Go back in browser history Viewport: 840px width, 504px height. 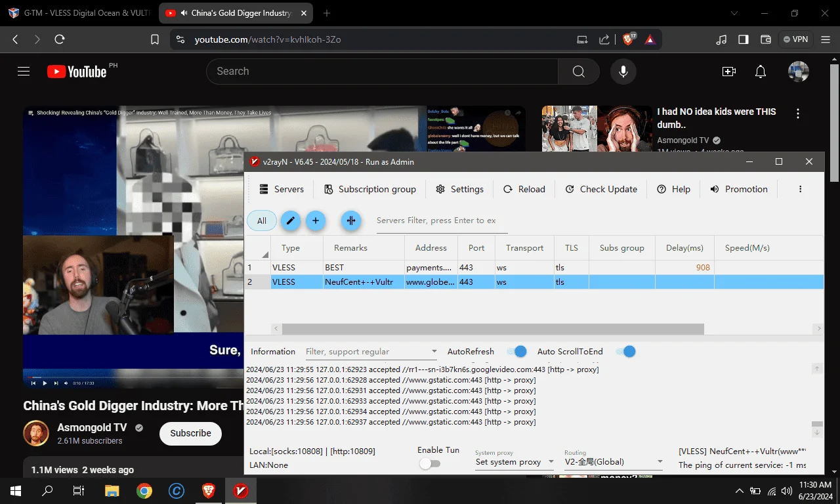(x=15, y=39)
